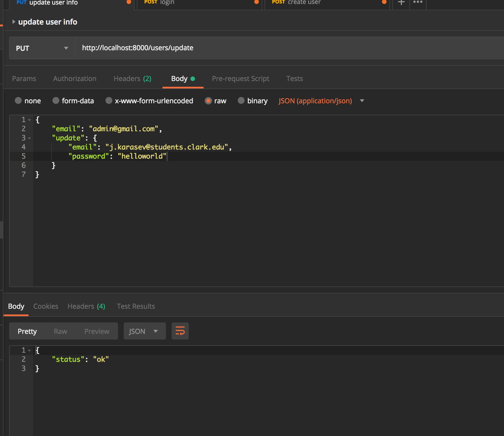This screenshot has height=436, width=504.
Task: Show the Test Results tab
Action: [136, 306]
